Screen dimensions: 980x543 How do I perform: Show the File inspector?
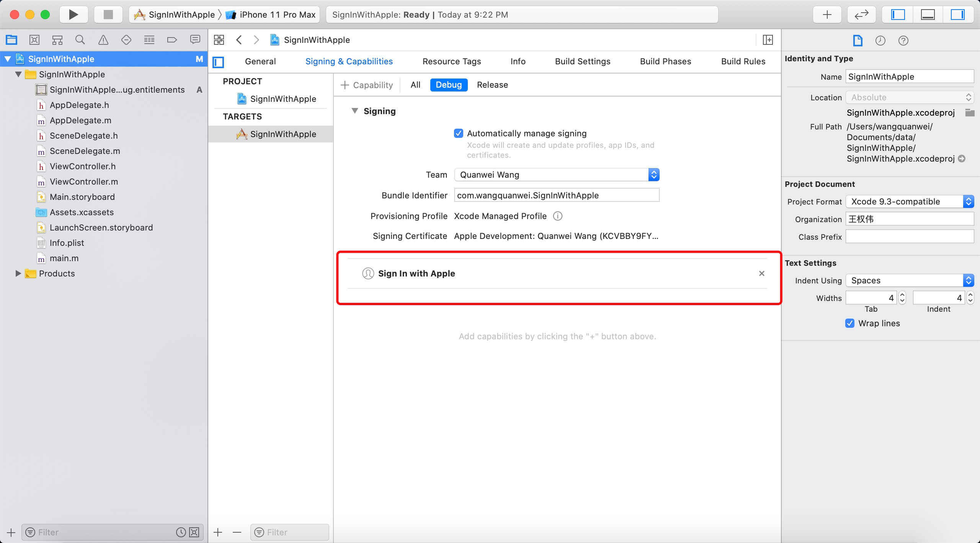tap(858, 40)
